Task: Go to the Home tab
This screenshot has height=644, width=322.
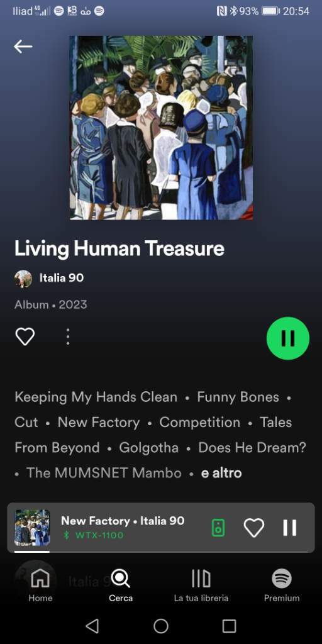Action: 40,586
